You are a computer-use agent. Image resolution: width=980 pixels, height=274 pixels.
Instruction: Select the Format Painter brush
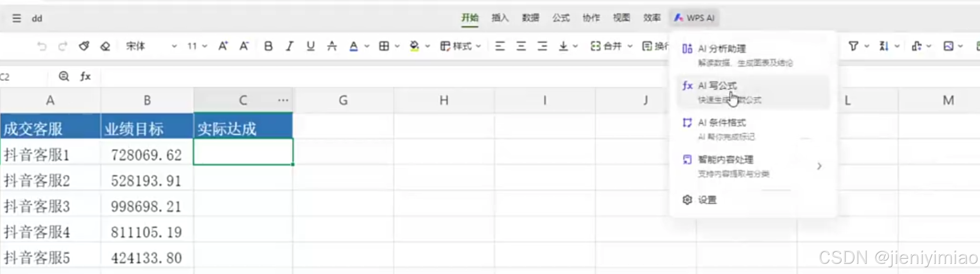pos(84,46)
